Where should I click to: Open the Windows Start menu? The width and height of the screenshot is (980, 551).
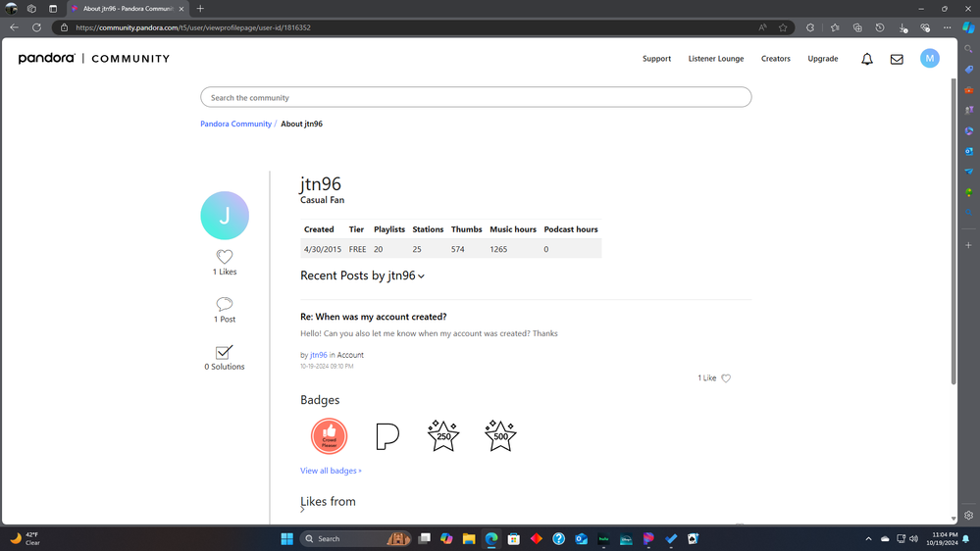pyautogui.click(x=286, y=538)
